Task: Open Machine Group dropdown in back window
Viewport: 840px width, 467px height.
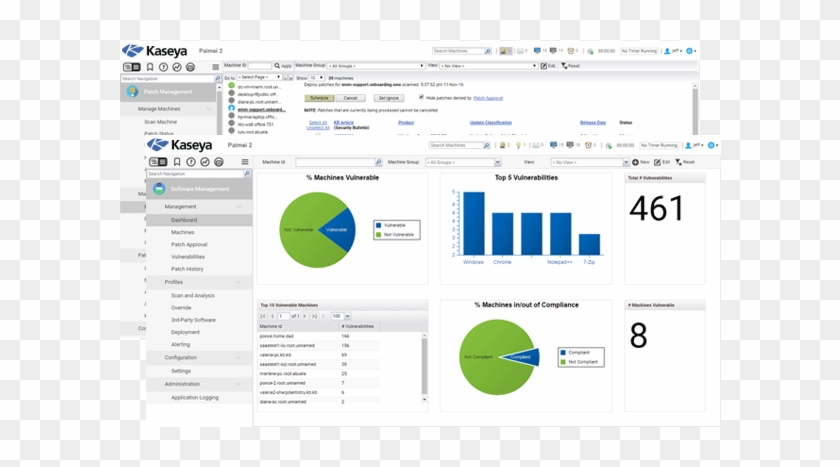Action: [x=376, y=66]
